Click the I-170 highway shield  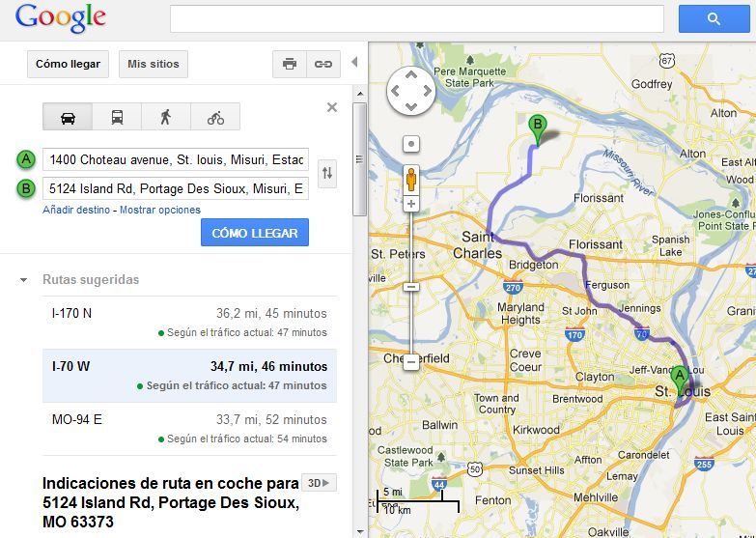coord(574,333)
